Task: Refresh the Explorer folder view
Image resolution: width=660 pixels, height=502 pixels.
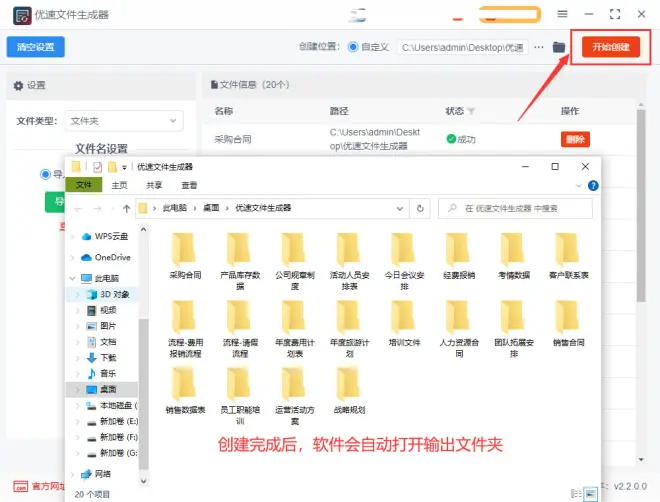Action: (x=420, y=208)
